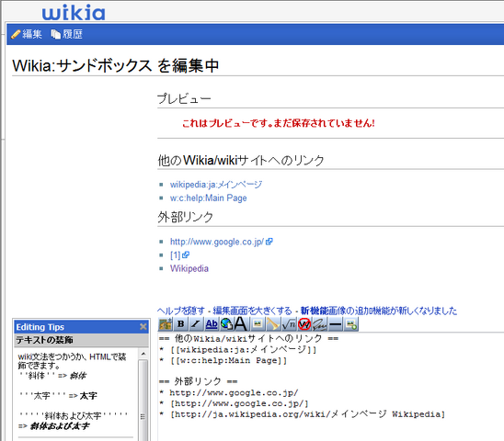Insert media file link with horn icon
The width and height of the screenshot is (504, 441).
pyautogui.click(x=272, y=324)
